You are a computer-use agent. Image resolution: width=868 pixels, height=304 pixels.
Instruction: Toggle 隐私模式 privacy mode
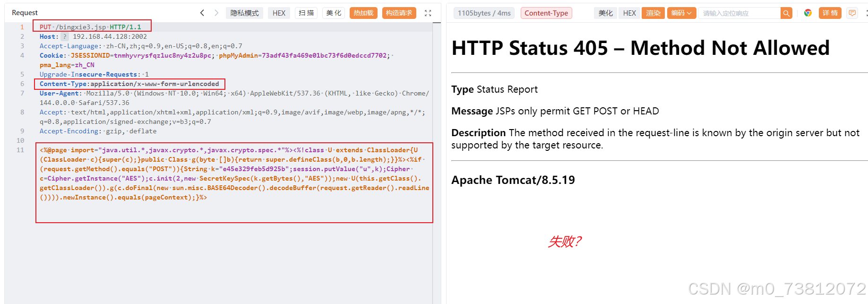click(x=244, y=13)
